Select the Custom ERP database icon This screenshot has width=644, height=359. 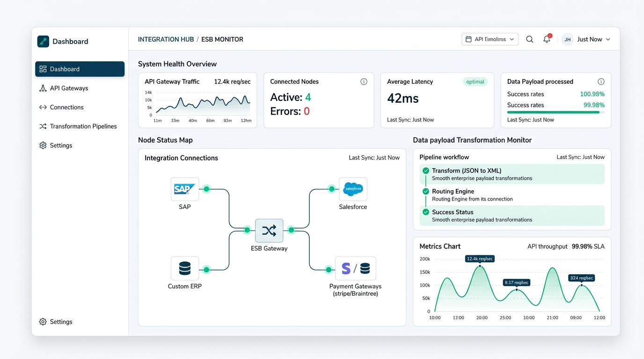(x=185, y=268)
